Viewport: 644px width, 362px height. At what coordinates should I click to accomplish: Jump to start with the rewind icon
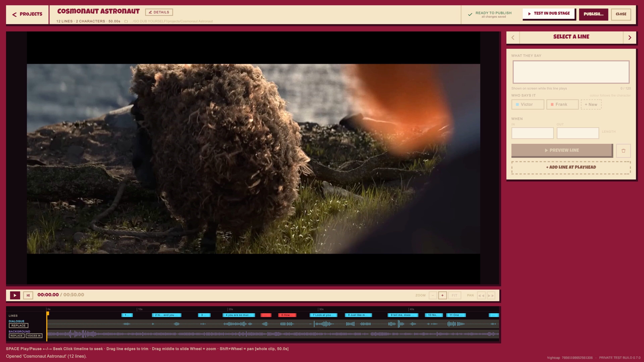[28, 295]
